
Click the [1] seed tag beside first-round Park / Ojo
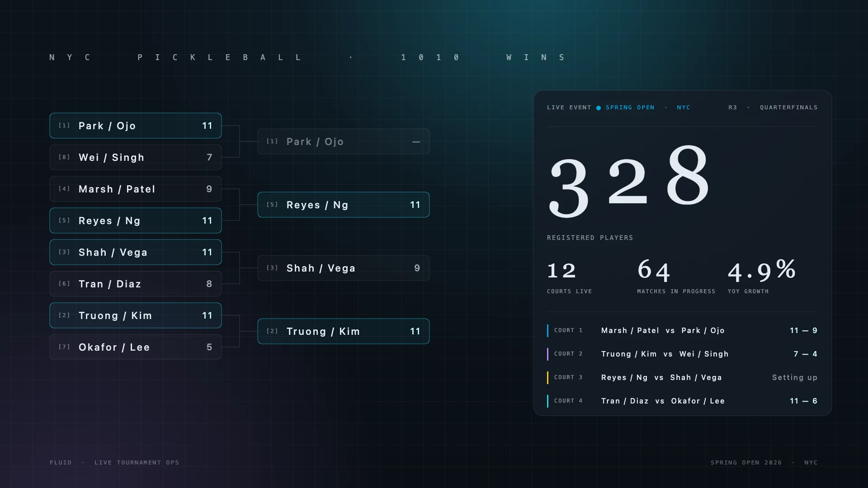[x=64, y=126]
